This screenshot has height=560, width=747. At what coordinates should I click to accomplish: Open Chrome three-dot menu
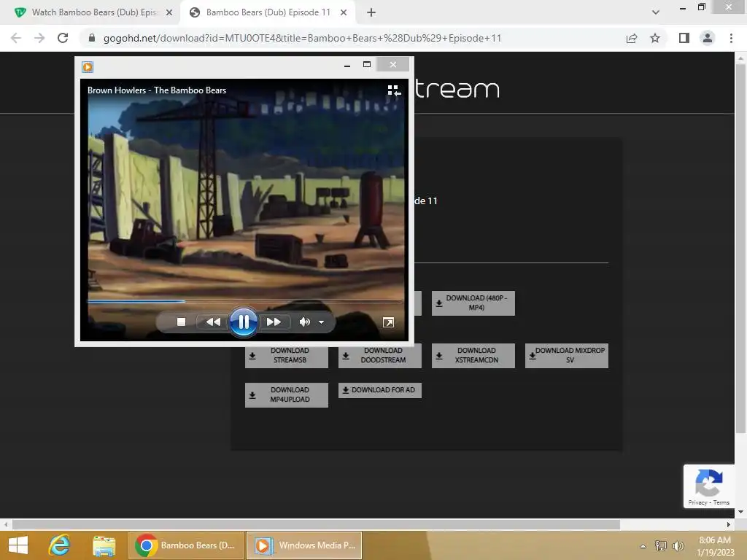click(x=731, y=38)
